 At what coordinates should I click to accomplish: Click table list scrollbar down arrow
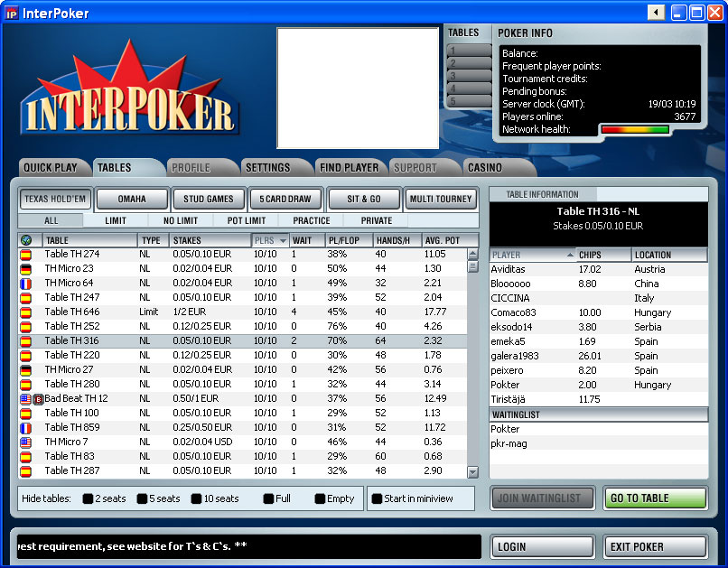coord(472,472)
